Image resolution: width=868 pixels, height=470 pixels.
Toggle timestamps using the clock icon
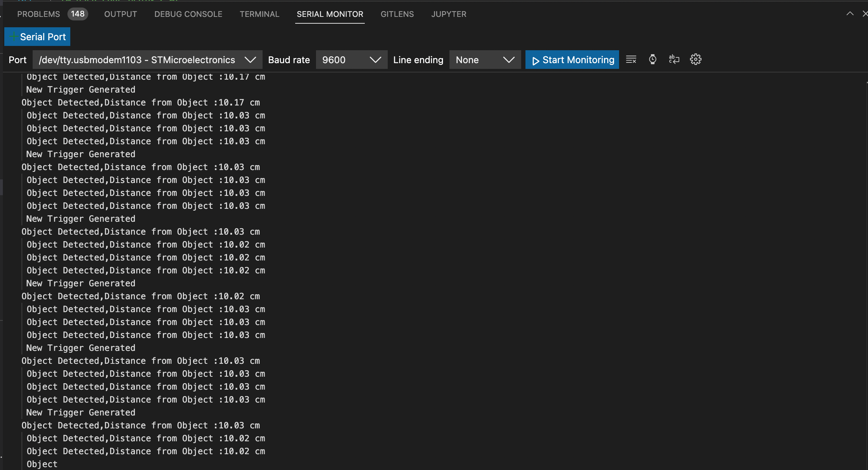point(652,59)
